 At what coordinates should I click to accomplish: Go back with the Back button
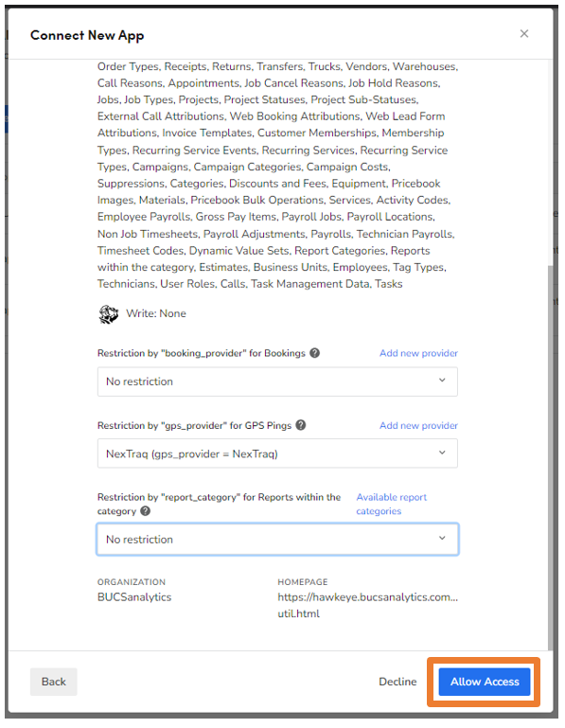pyautogui.click(x=53, y=682)
